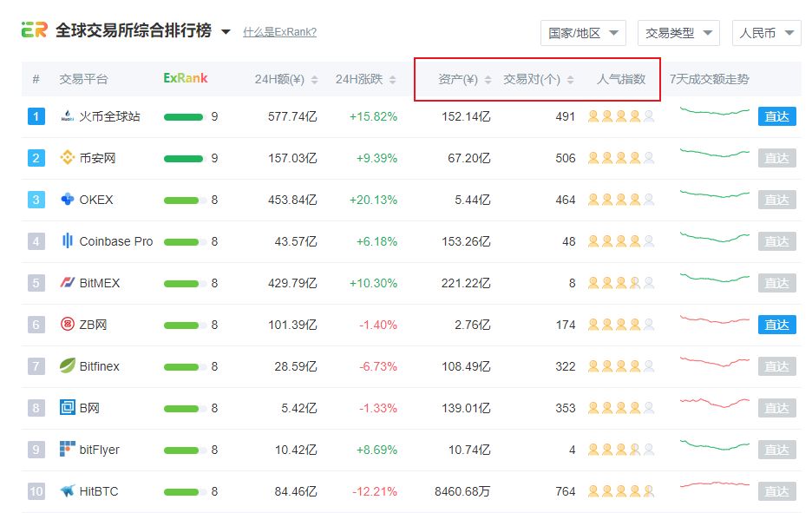Click the rank 10 number badge
812x513 pixels.
[36, 490]
